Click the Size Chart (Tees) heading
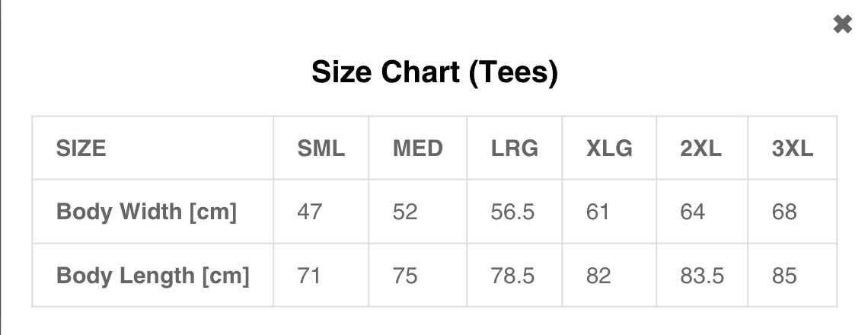This screenshot has width=868, height=335. [435, 72]
